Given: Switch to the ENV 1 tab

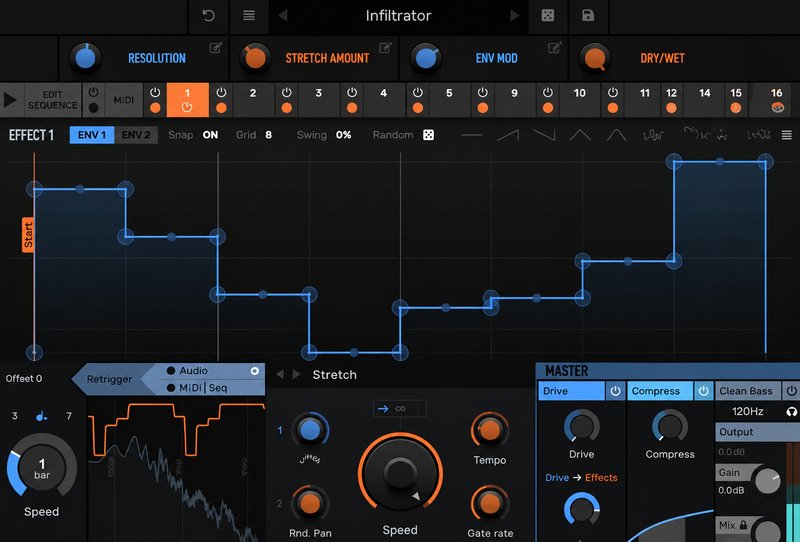Looking at the screenshot, I should coord(92,135).
